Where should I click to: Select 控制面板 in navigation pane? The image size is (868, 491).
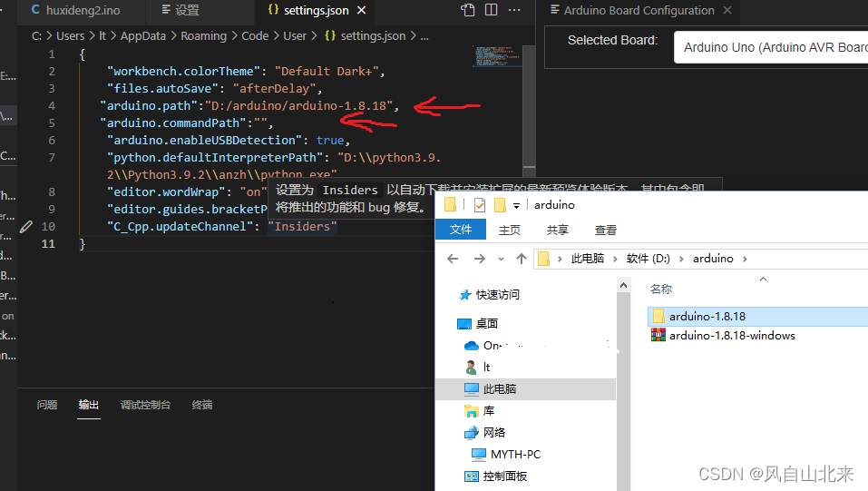pyautogui.click(x=495, y=476)
